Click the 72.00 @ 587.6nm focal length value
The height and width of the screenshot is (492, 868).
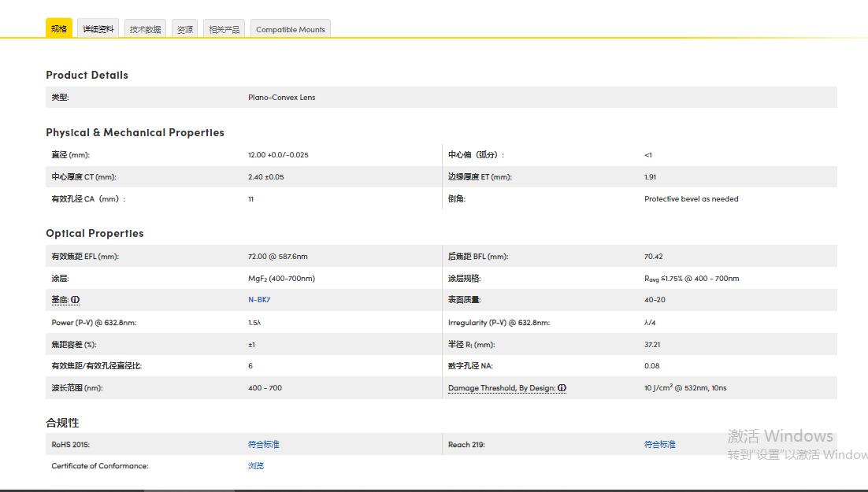click(x=278, y=257)
